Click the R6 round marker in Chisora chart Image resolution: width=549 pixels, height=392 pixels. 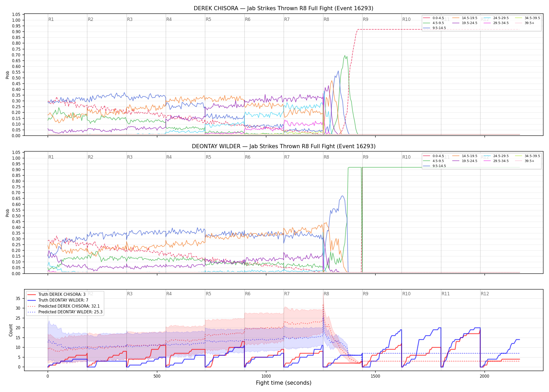point(248,19)
